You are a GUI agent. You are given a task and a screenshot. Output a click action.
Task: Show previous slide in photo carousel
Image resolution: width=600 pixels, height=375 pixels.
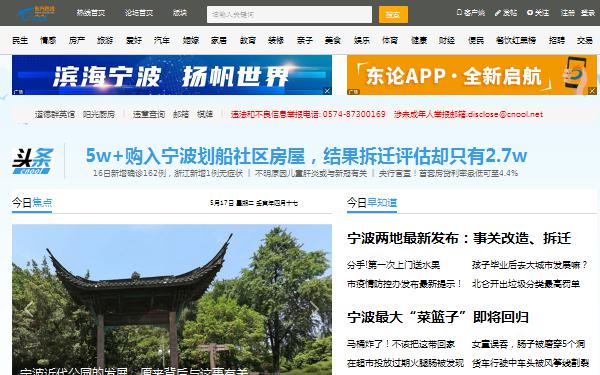[29, 307]
